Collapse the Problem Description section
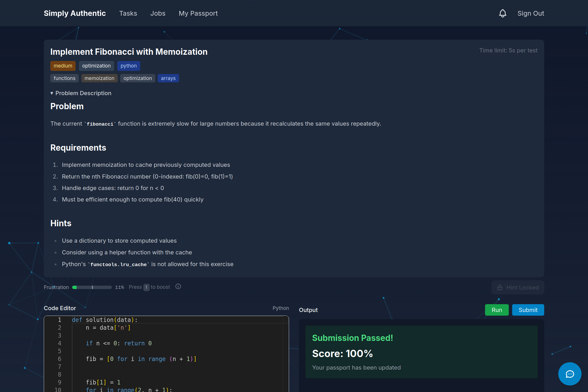Viewport: 588px width, 392px height. point(81,93)
